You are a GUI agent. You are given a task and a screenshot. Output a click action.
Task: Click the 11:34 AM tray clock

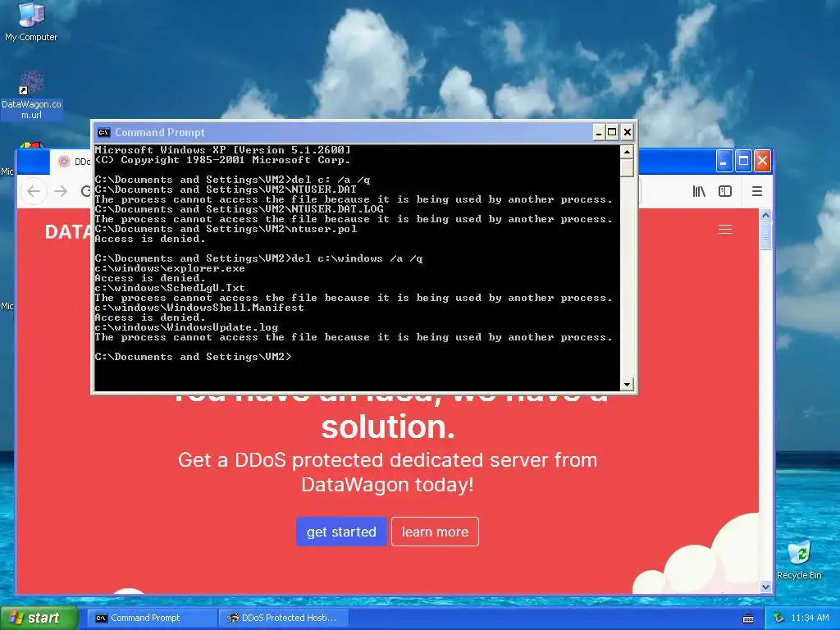click(x=810, y=618)
